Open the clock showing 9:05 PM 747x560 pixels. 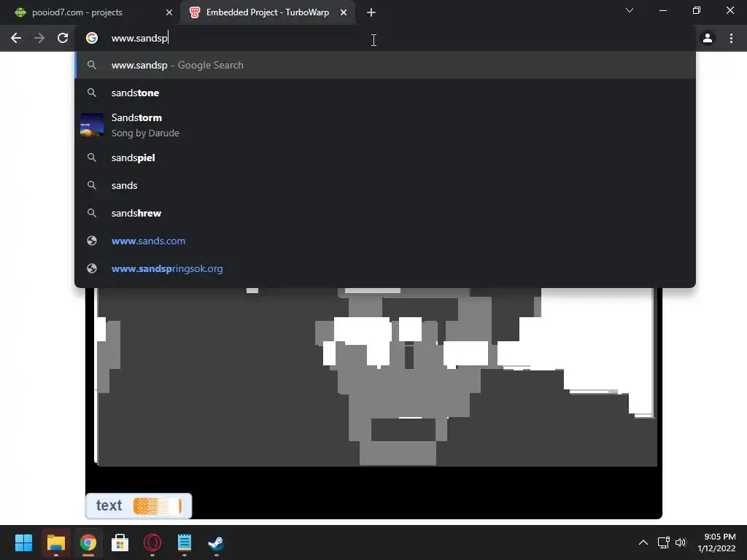tap(716, 542)
